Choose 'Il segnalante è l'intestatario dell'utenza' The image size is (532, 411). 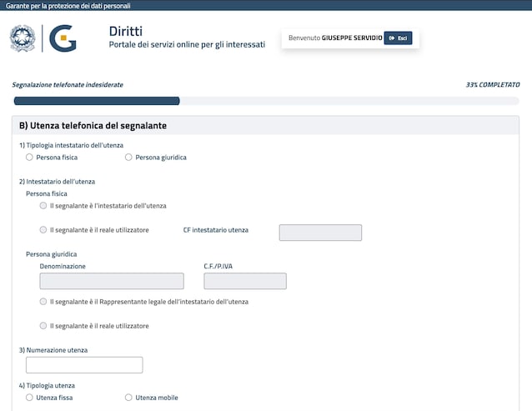pyautogui.click(x=43, y=205)
